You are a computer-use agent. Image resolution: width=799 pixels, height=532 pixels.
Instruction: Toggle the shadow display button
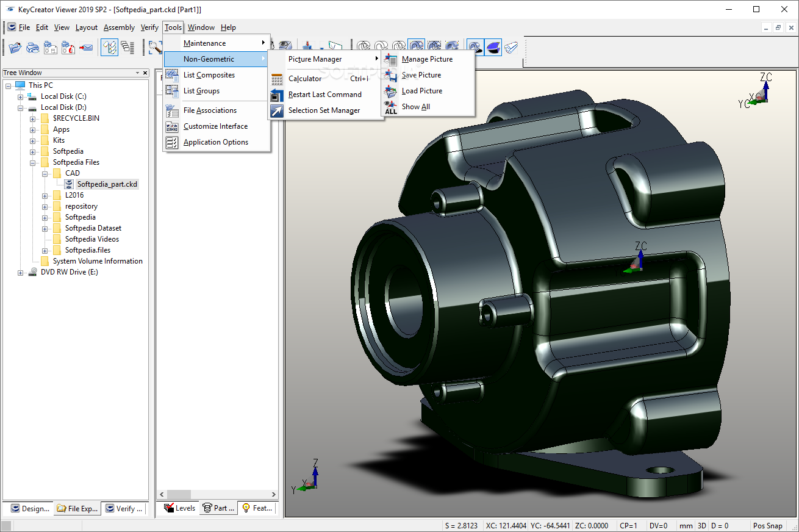[x=475, y=47]
